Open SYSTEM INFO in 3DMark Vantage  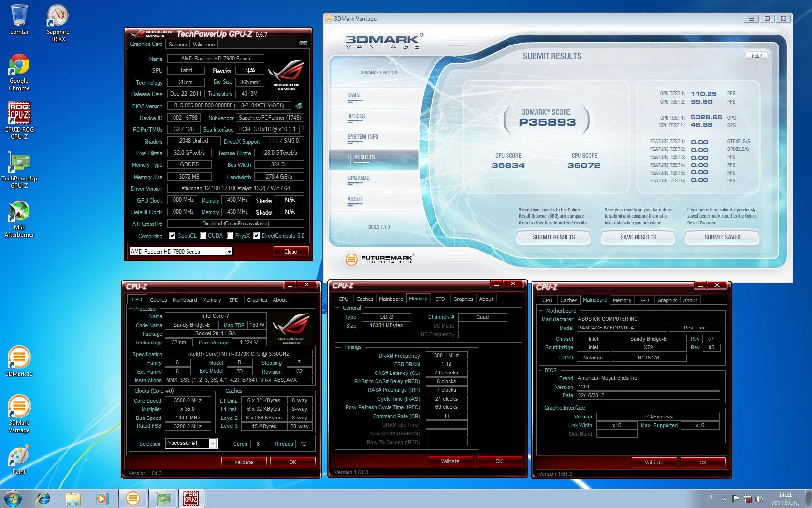[363, 137]
